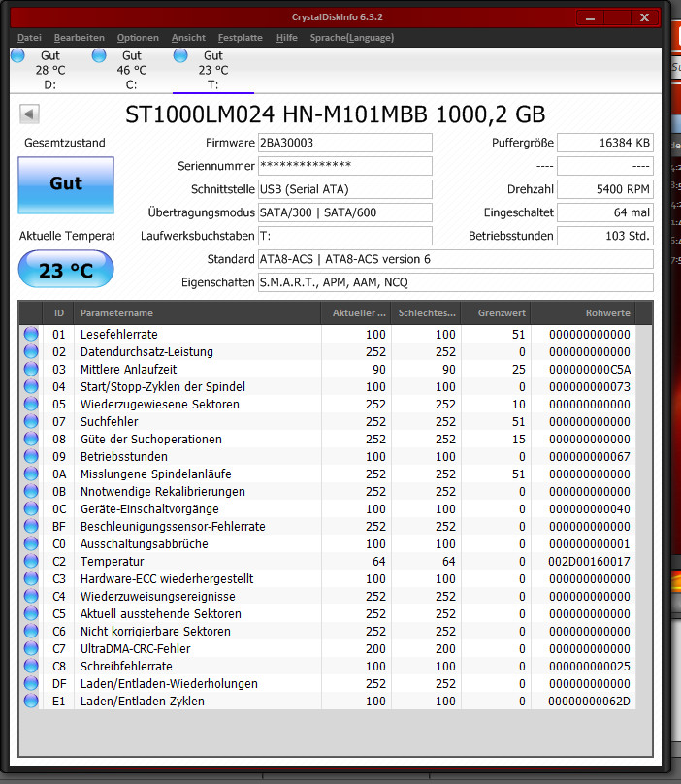The width and height of the screenshot is (681, 784).
Task: Select the Temperatur raw value 002D00160017
Action: point(589,562)
